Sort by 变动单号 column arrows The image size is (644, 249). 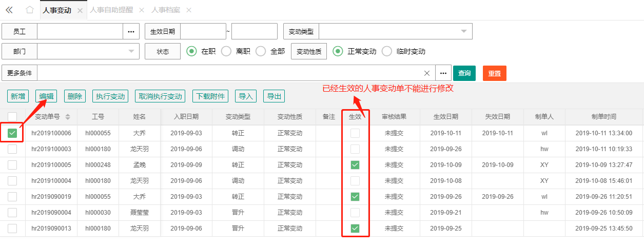tap(67, 117)
